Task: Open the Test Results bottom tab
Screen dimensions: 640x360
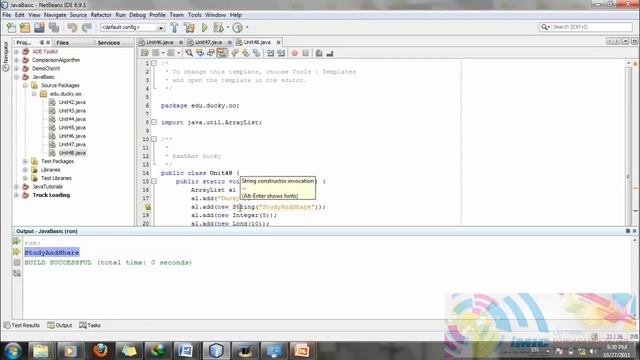Action: tap(22, 325)
